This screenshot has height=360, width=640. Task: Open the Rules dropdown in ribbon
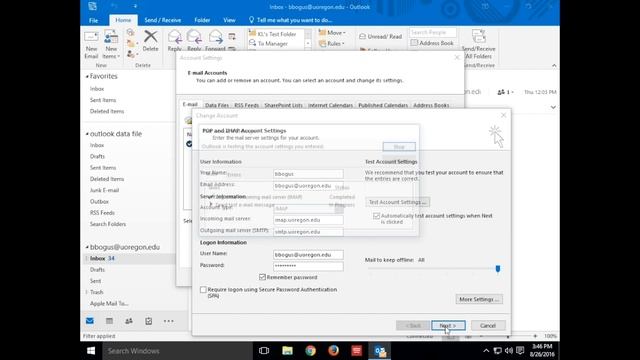(x=332, y=43)
